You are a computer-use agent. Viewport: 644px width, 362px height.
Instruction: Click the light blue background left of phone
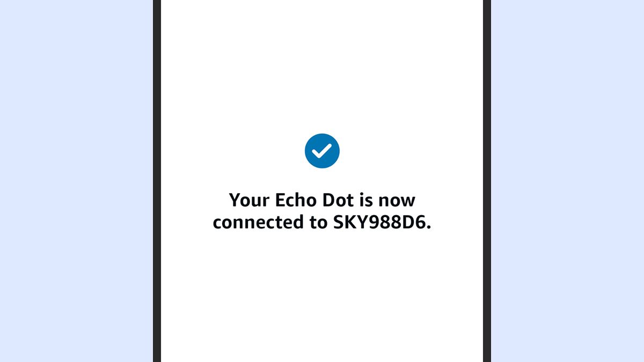click(x=76, y=181)
